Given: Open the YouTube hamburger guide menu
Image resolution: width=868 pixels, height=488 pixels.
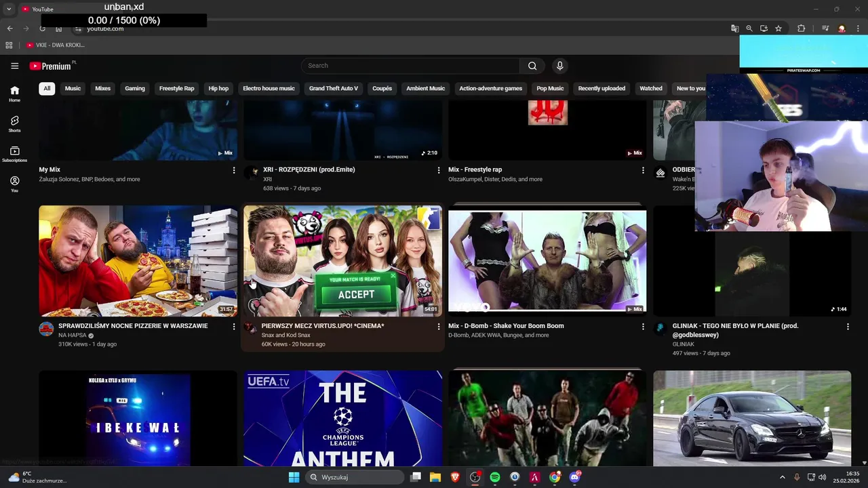Looking at the screenshot, I should (14, 66).
